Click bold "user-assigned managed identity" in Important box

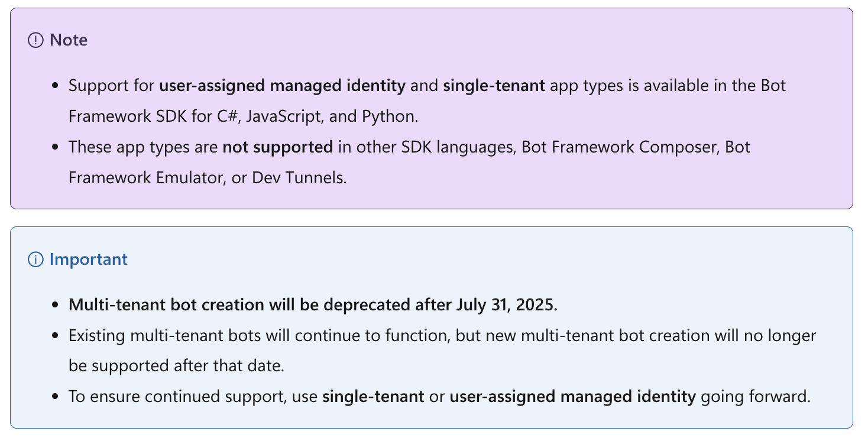(572, 397)
